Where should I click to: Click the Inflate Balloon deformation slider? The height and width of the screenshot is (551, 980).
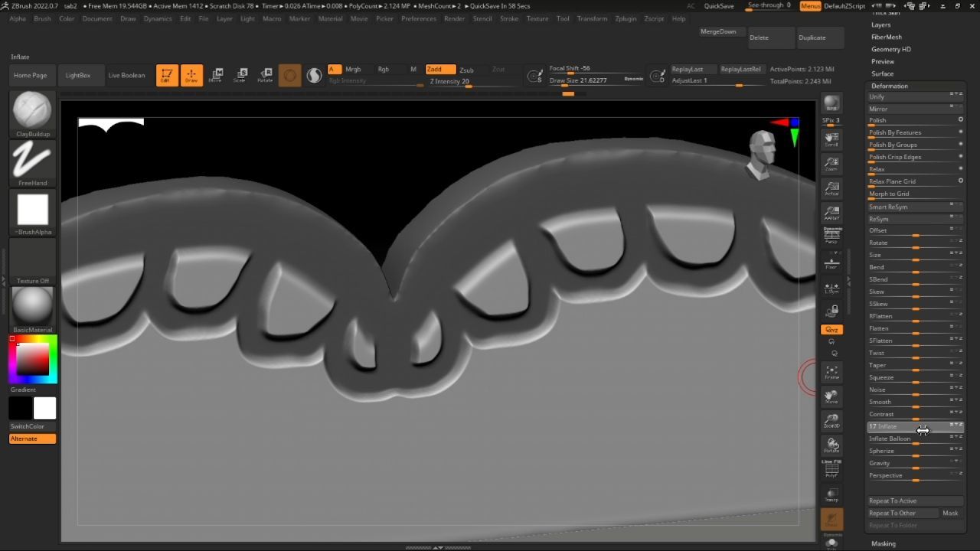915,439
